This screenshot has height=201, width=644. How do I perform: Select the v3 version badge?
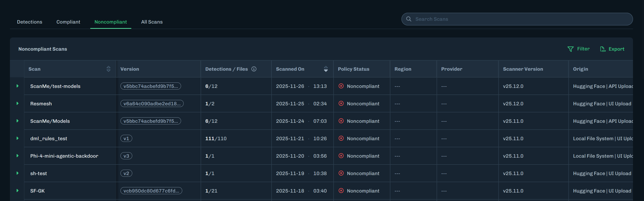(126, 156)
